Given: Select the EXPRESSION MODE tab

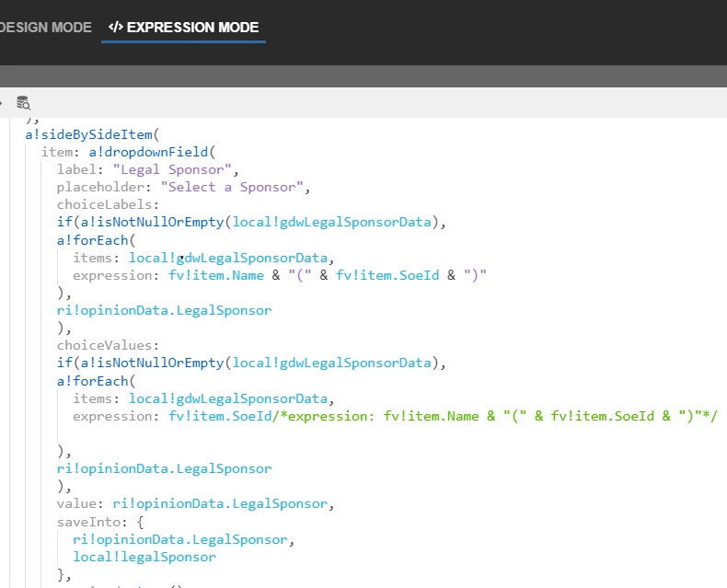Looking at the screenshot, I should click(x=184, y=28).
